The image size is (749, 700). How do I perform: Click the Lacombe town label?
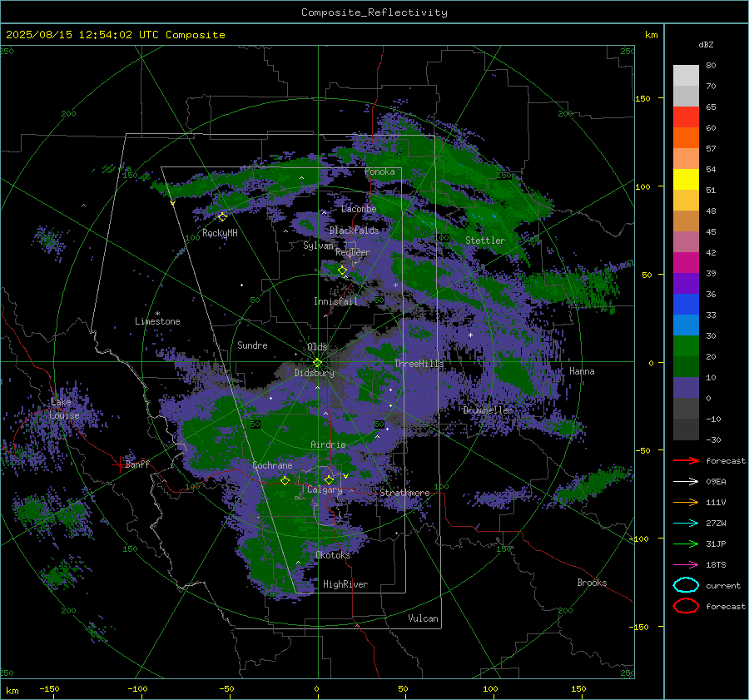click(359, 209)
